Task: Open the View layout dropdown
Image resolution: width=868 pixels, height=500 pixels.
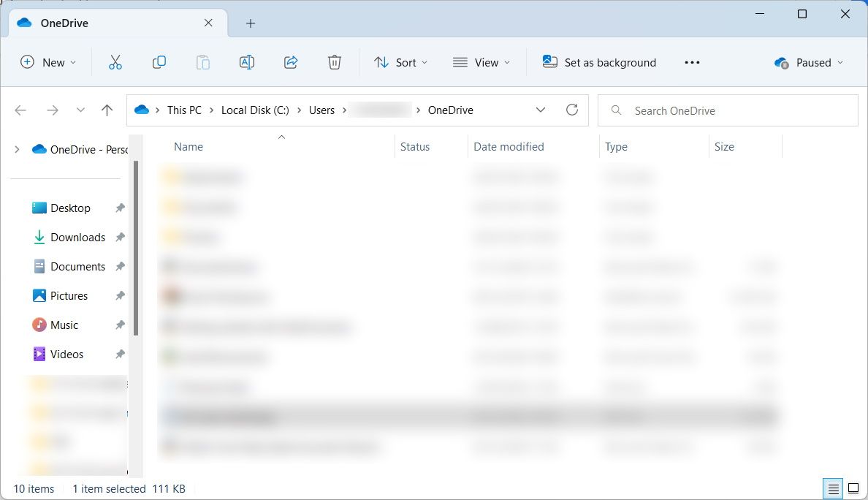Action: 481,63
